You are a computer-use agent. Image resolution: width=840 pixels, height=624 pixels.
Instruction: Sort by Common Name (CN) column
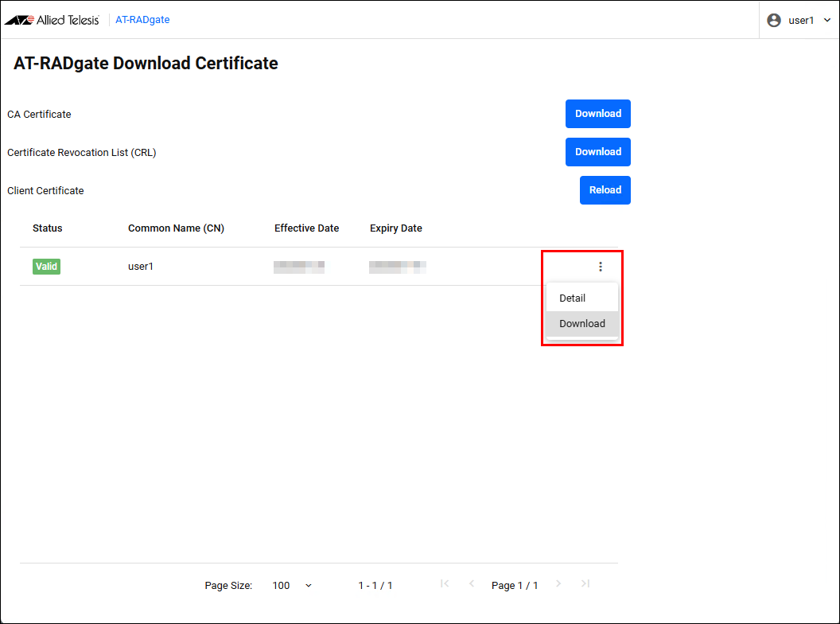pyautogui.click(x=176, y=228)
